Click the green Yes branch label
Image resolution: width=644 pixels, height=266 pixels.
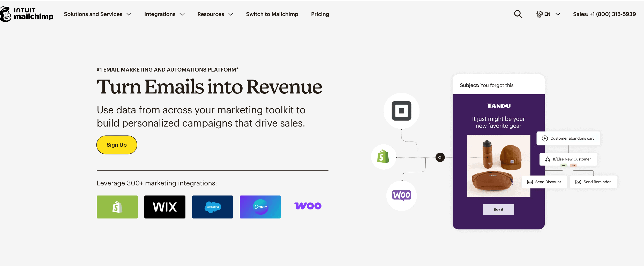coord(564,166)
